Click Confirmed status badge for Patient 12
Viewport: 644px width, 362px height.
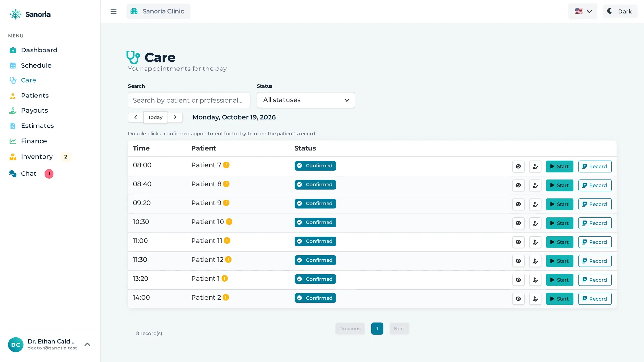(315, 260)
